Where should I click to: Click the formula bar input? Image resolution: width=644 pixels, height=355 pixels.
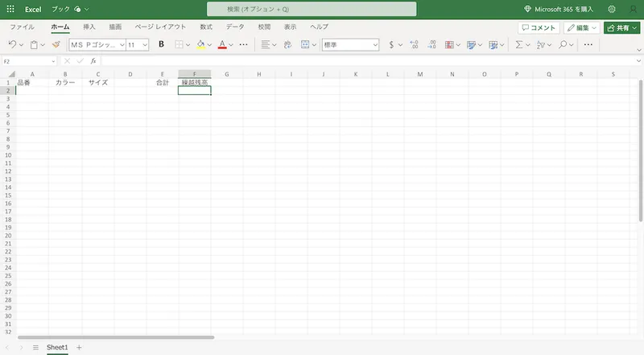click(368, 61)
